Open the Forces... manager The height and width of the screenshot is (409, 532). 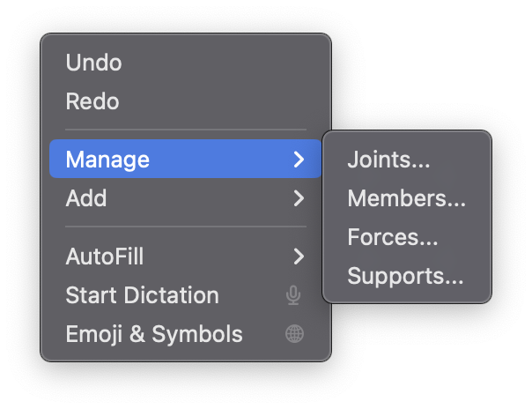393,237
